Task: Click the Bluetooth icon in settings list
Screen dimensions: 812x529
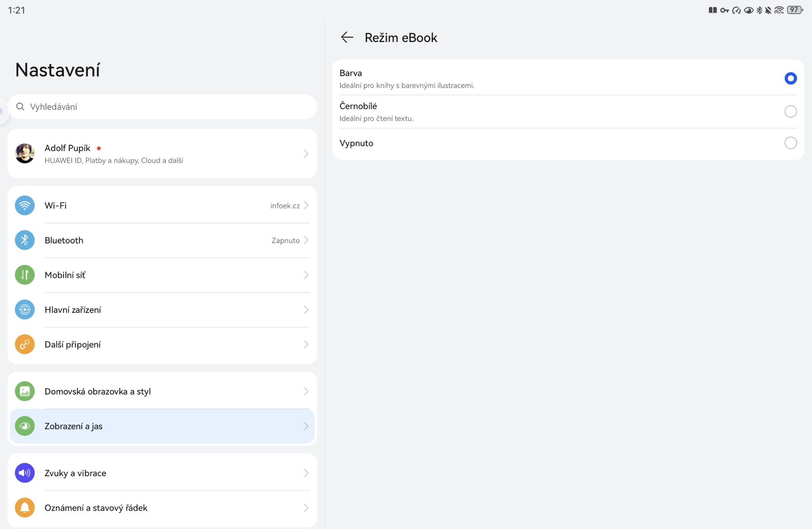Action: [25, 240]
